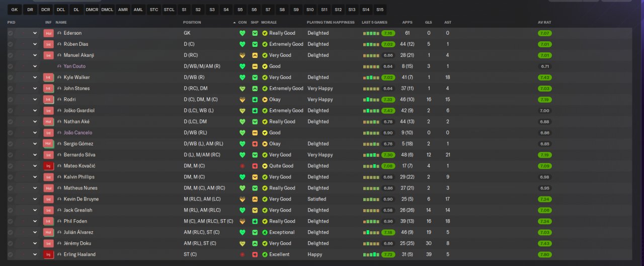Click Rúben Dias's 'Int' info badge
Viewport: 644px width, 266px height.
(x=48, y=44)
